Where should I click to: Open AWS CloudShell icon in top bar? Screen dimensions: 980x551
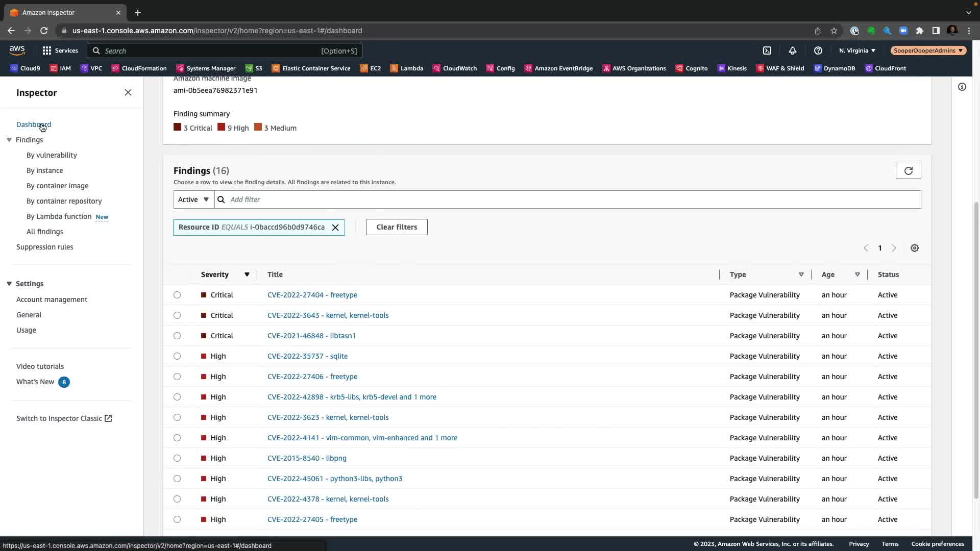767,51
